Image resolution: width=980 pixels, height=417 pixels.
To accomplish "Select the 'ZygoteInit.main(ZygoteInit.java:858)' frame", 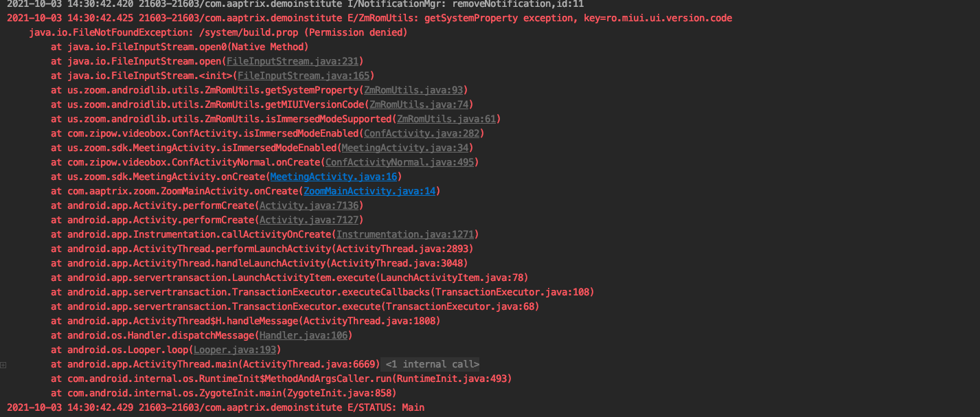I will point(224,393).
